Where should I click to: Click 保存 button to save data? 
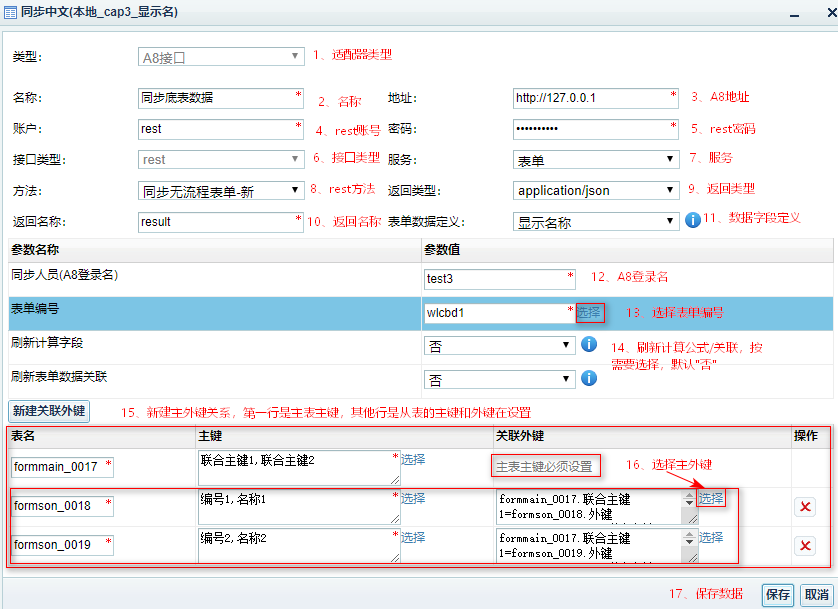click(778, 594)
